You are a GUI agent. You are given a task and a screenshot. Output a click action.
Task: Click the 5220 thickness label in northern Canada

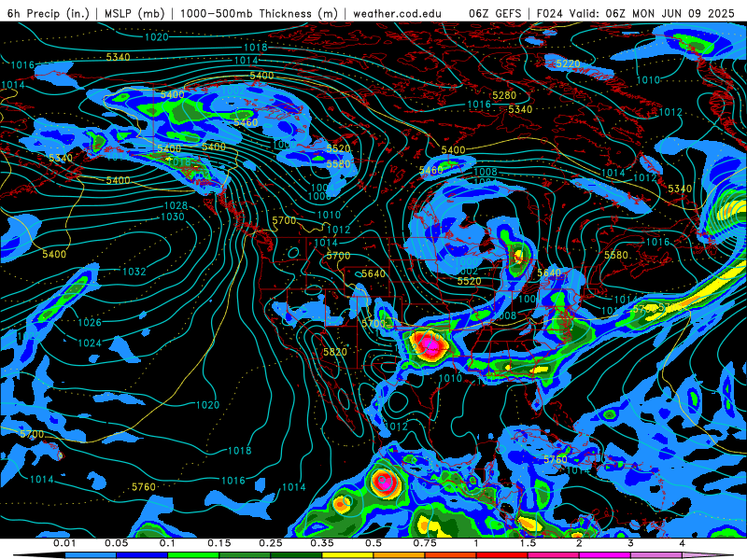pos(568,63)
